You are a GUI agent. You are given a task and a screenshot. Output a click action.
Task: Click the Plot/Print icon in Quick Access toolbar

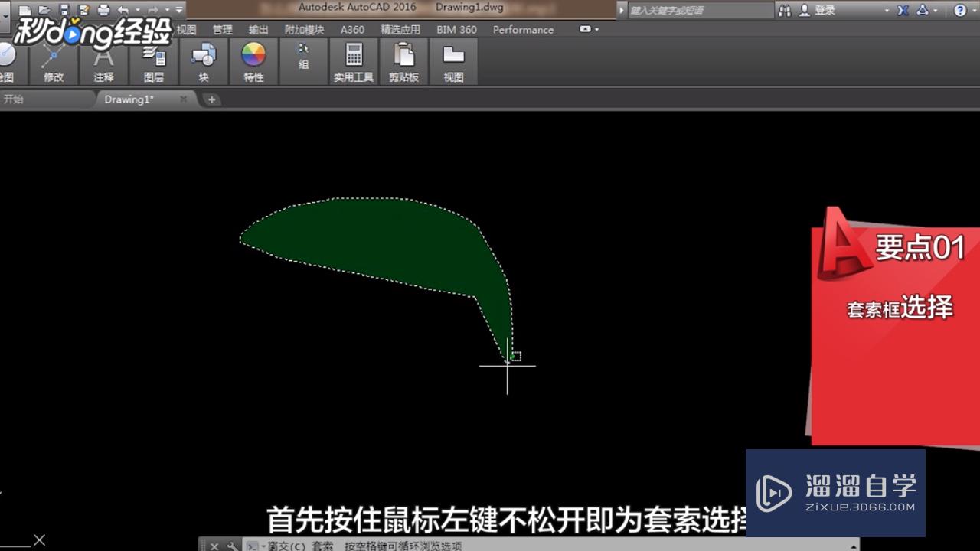pyautogui.click(x=103, y=10)
